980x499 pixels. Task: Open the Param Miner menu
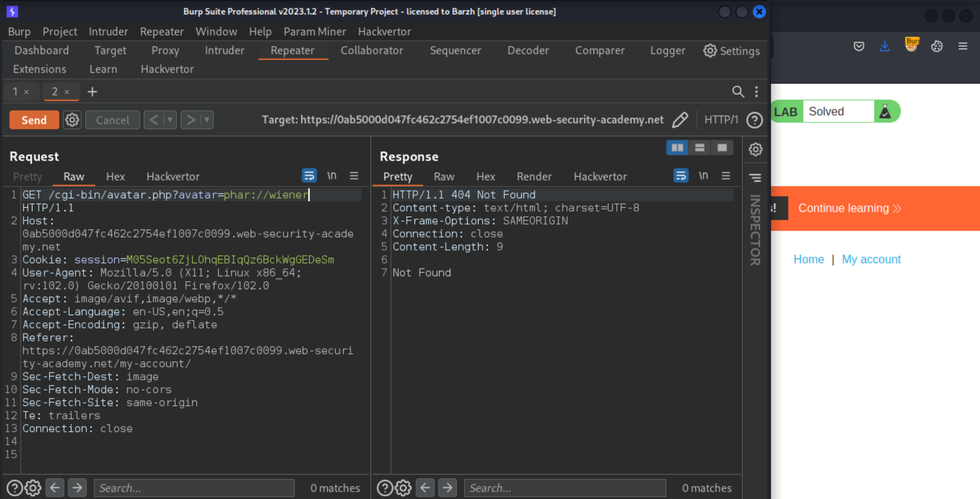[x=315, y=31]
